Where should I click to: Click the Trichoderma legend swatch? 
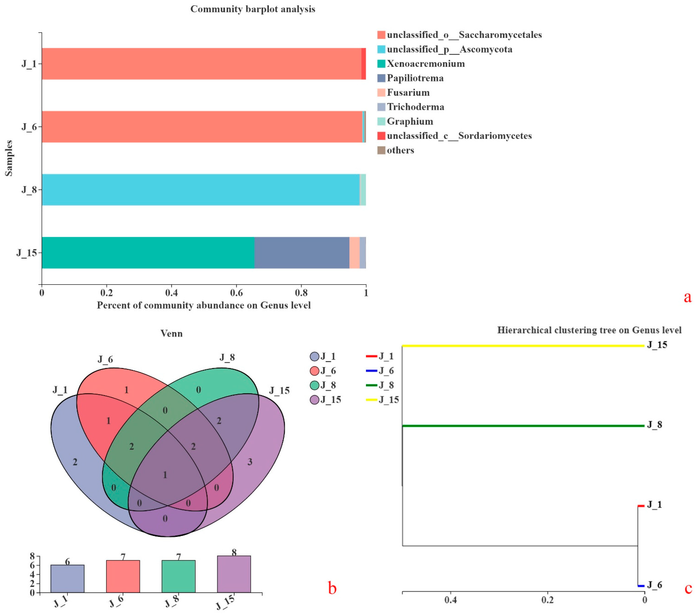[x=381, y=107]
